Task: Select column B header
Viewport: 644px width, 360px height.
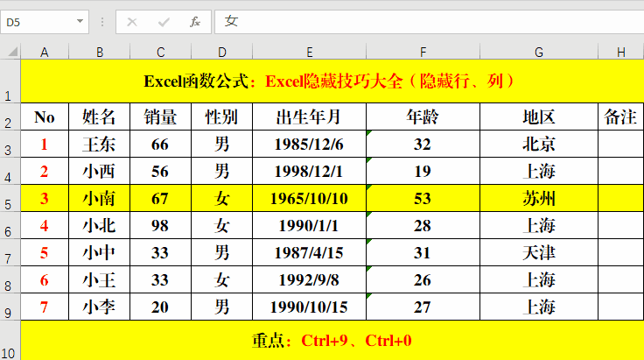Action: [x=100, y=53]
